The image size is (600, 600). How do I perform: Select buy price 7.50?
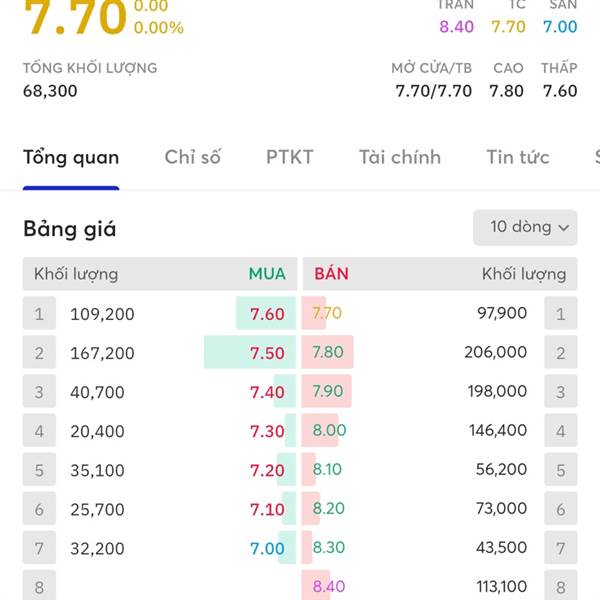tap(267, 353)
